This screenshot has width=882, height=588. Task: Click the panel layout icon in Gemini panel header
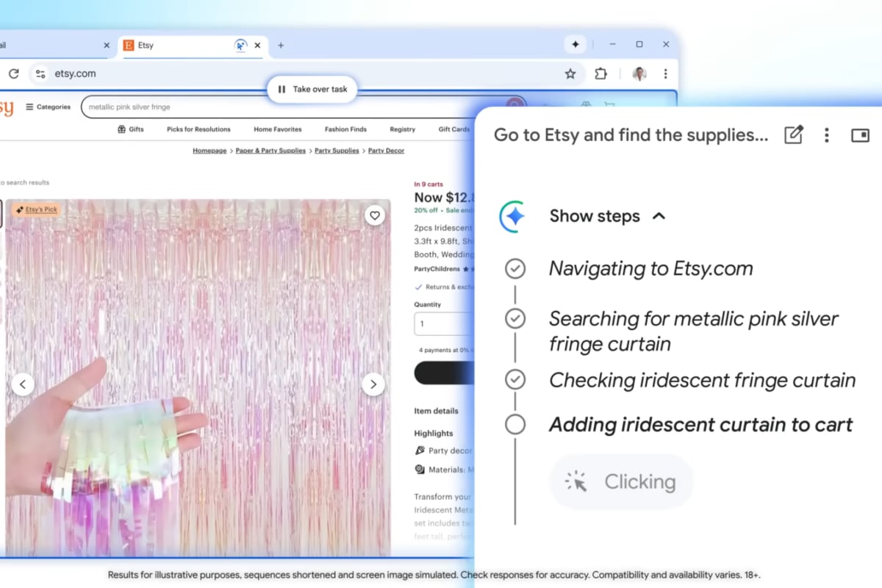point(860,135)
